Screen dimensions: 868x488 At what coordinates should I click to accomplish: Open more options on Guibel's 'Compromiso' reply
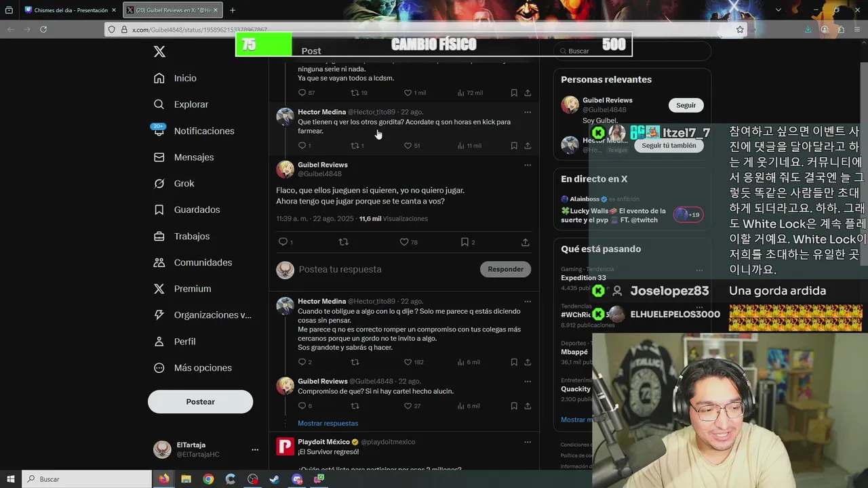(x=528, y=382)
